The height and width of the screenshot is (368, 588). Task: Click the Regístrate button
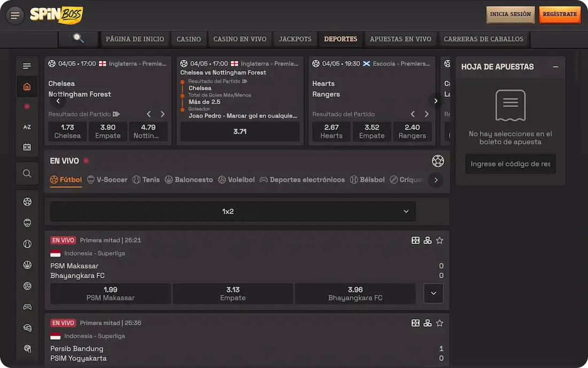[560, 14]
